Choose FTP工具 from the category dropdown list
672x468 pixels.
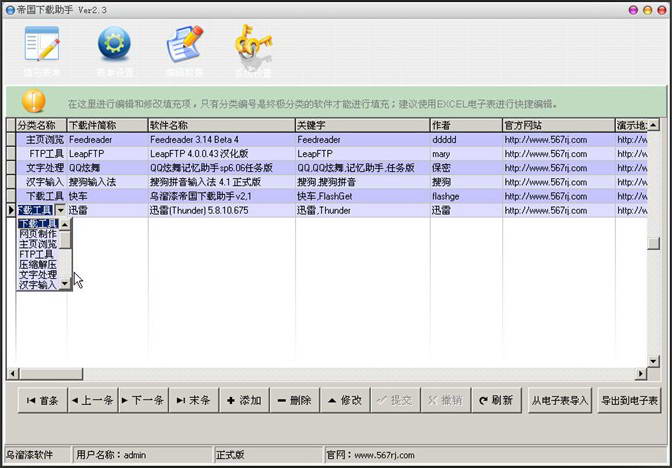point(38,255)
